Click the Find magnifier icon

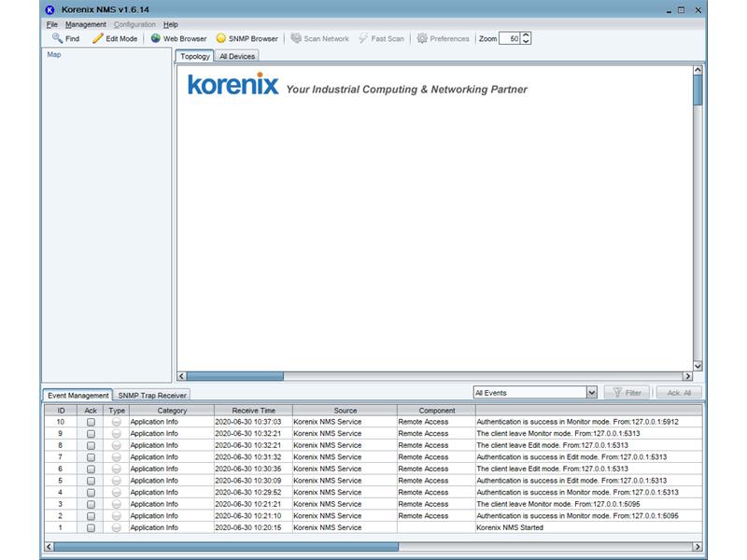point(57,38)
